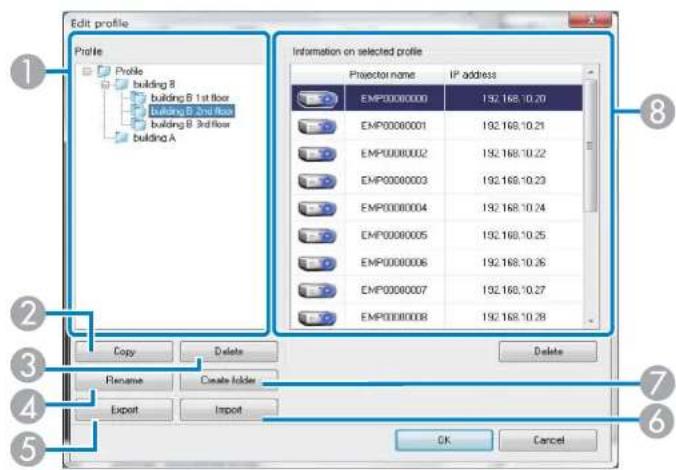Select projector name EMP00080002
This screenshot has width=676, height=470.
394,154
